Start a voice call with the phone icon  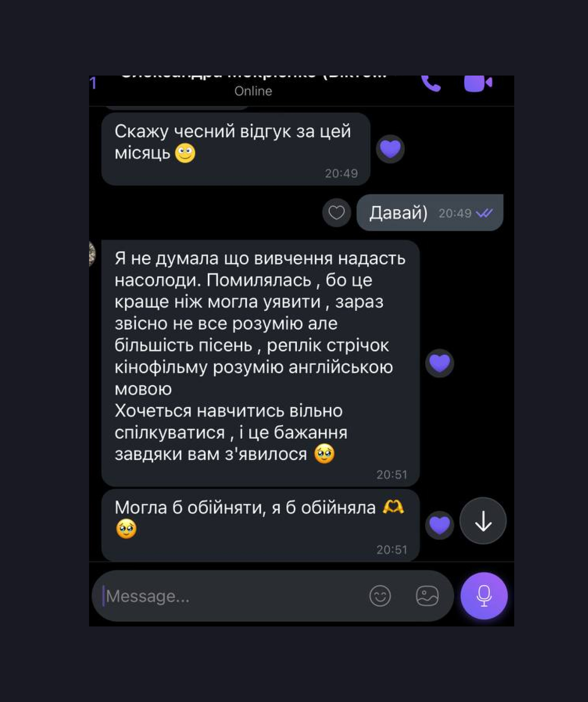point(431,83)
